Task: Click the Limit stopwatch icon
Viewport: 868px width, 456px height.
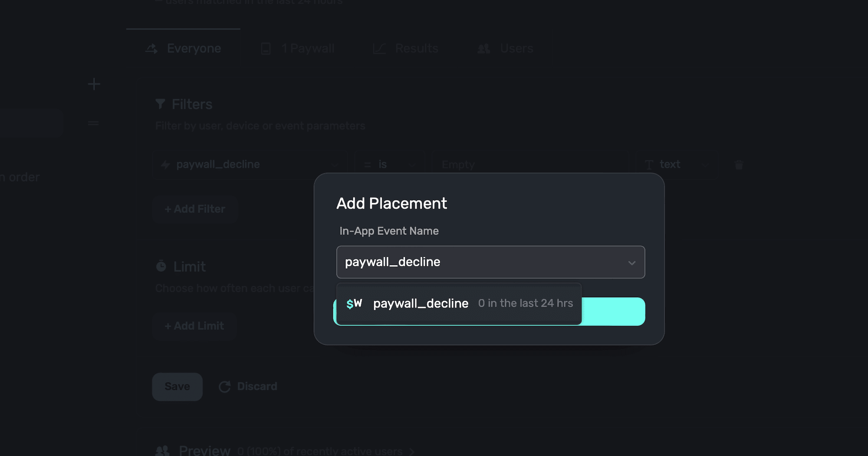Action: click(161, 266)
